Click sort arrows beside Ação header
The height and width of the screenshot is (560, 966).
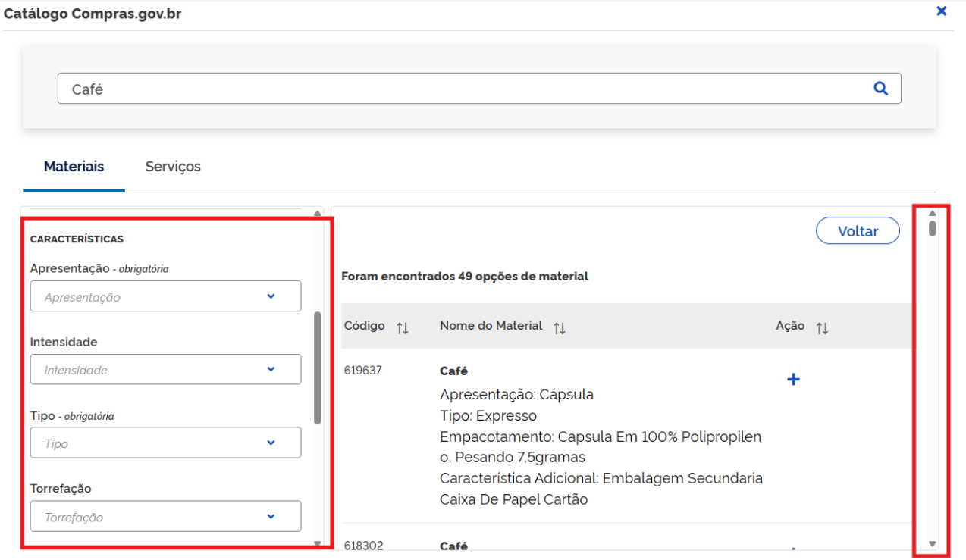click(x=822, y=327)
